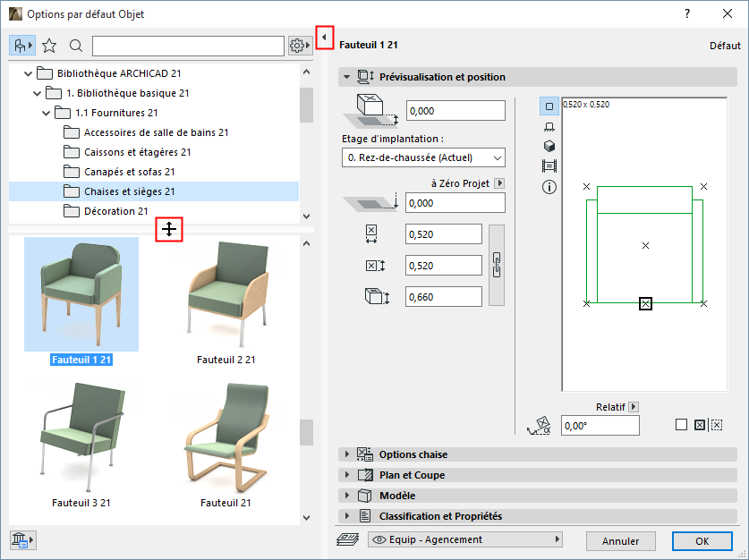Screen dimensions: 749x560
Task: Click the layer icon beside Equip - Agencement
Action: (347, 539)
